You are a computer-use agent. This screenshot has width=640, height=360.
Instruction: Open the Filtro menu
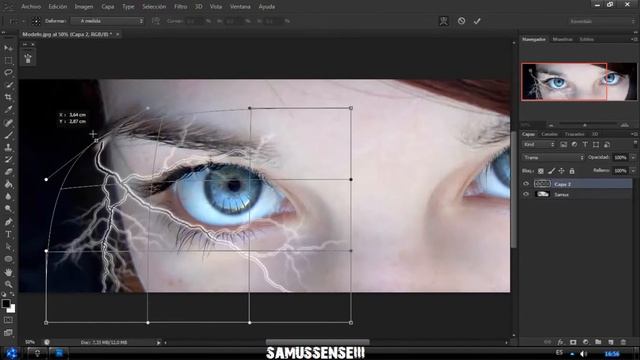pyautogui.click(x=181, y=7)
